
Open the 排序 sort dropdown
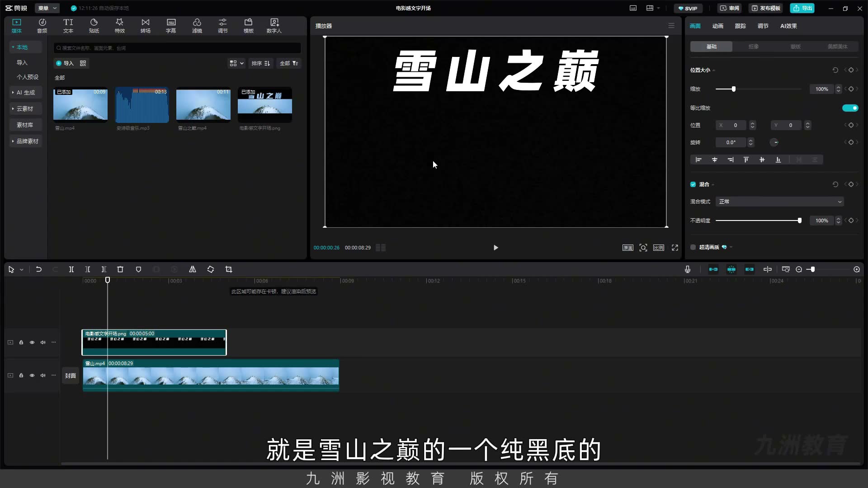tap(261, 63)
